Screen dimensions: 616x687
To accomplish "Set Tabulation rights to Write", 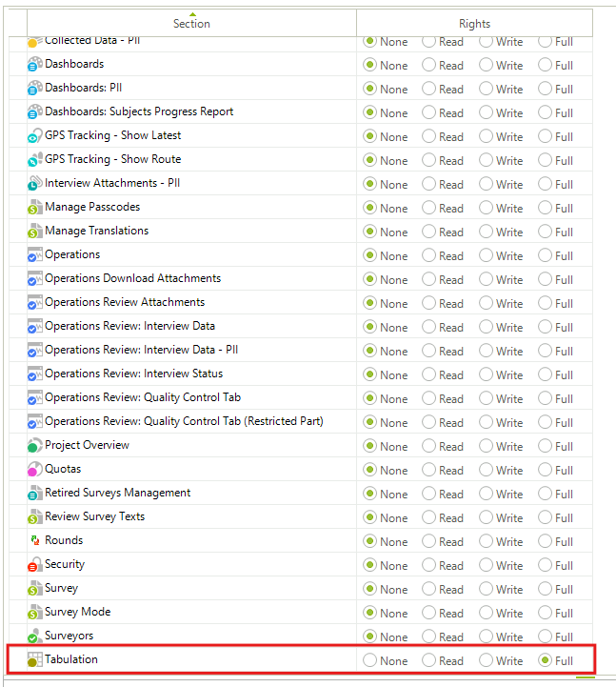I will [x=486, y=660].
